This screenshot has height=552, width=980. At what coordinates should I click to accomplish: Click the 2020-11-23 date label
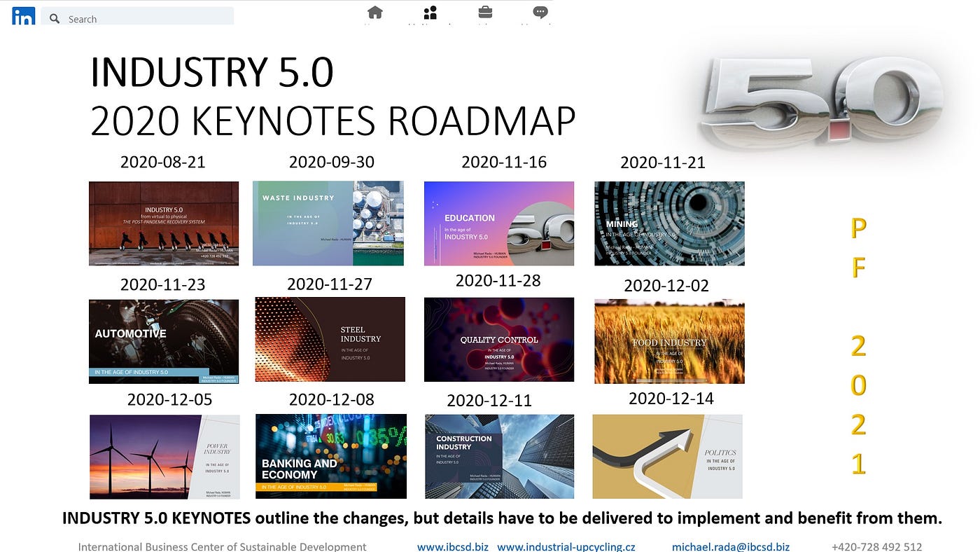163,284
